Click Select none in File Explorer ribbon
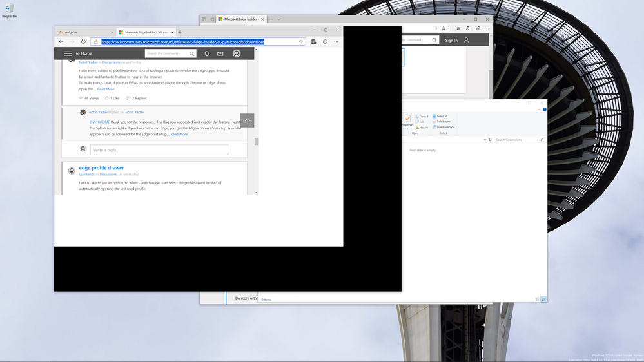This screenshot has height=362, width=644. [x=442, y=122]
